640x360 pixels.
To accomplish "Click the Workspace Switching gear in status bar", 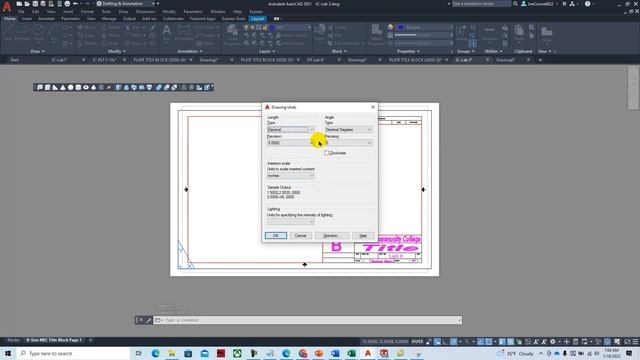I will [553, 342].
